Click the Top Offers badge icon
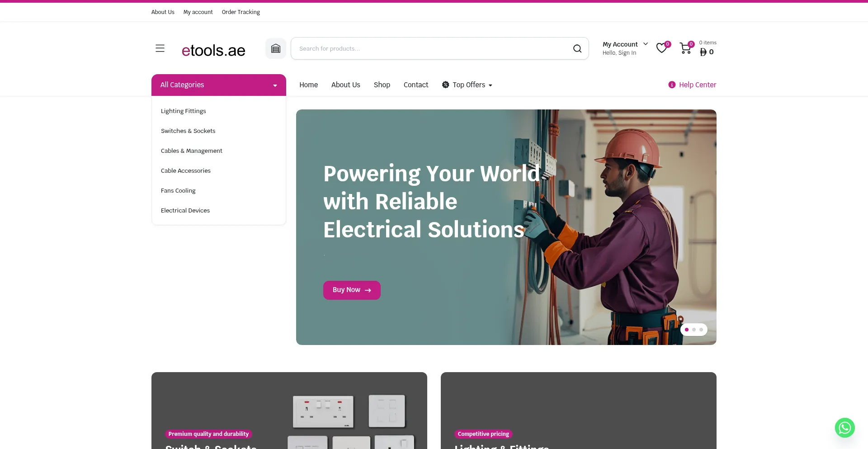 (x=445, y=85)
